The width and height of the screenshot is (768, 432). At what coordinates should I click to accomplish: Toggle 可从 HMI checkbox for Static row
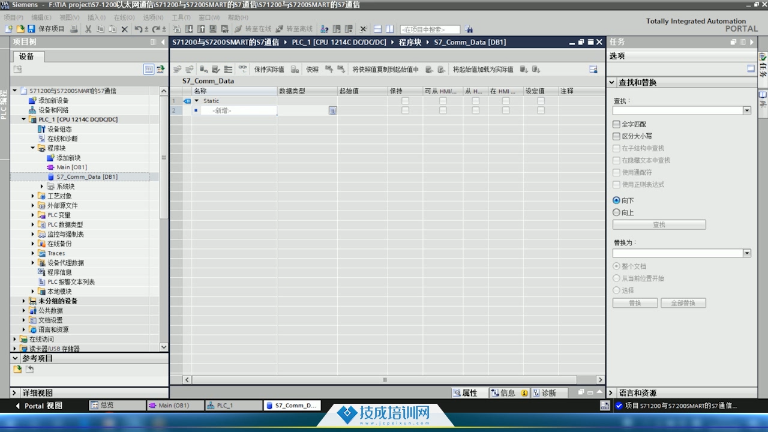pyautogui.click(x=443, y=101)
